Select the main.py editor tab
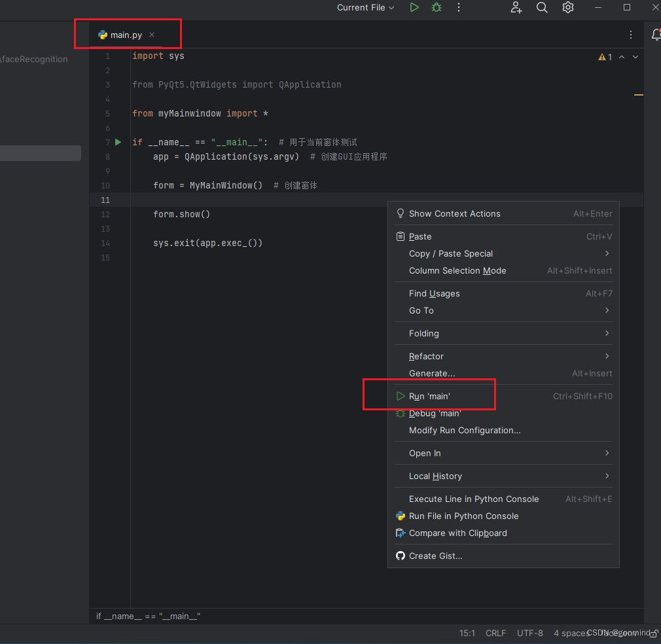The image size is (661, 644). [126, 35]
